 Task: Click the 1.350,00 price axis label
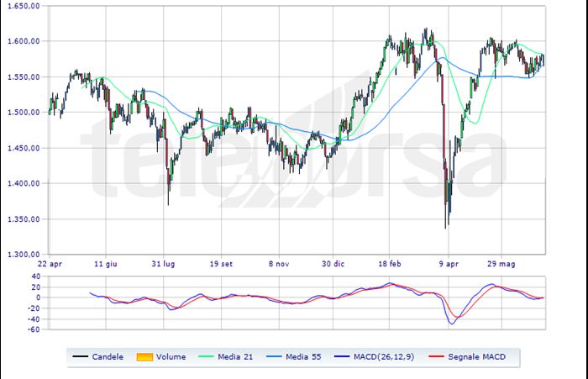(x=24, y=219)
